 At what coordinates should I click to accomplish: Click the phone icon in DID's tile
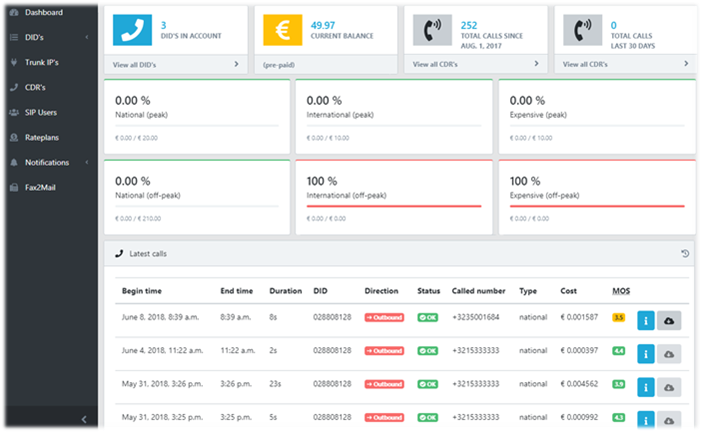[127, 31]
